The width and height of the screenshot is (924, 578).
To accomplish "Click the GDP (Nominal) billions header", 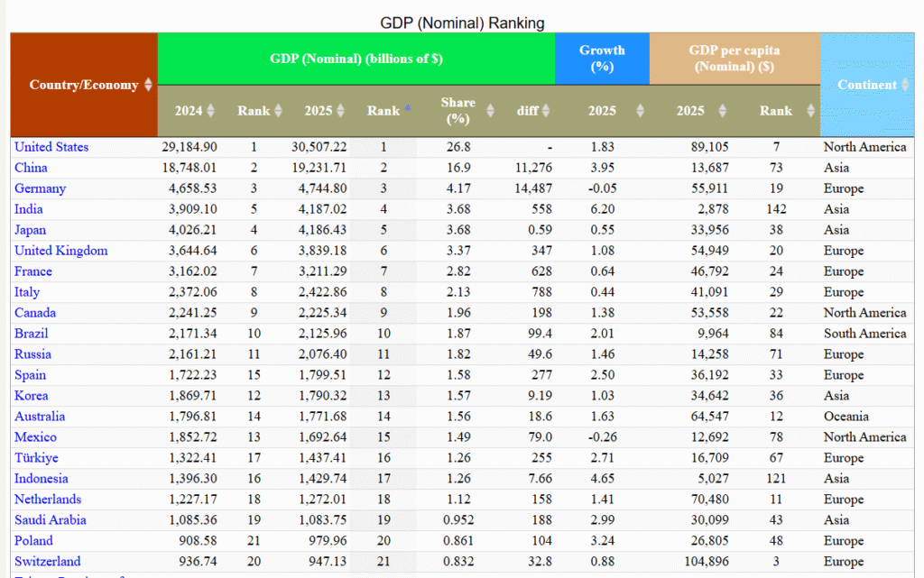I will (x=356, y=59).
